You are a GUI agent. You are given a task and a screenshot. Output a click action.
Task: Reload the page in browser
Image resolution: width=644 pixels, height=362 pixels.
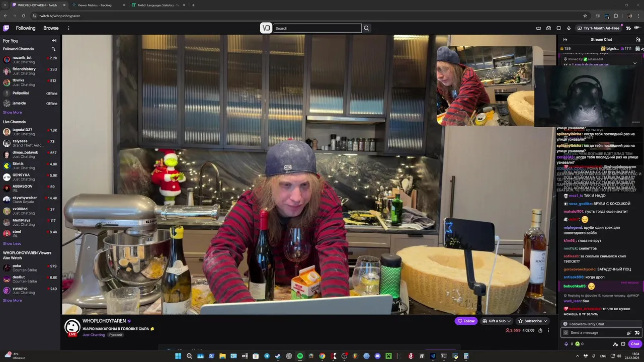24,16
